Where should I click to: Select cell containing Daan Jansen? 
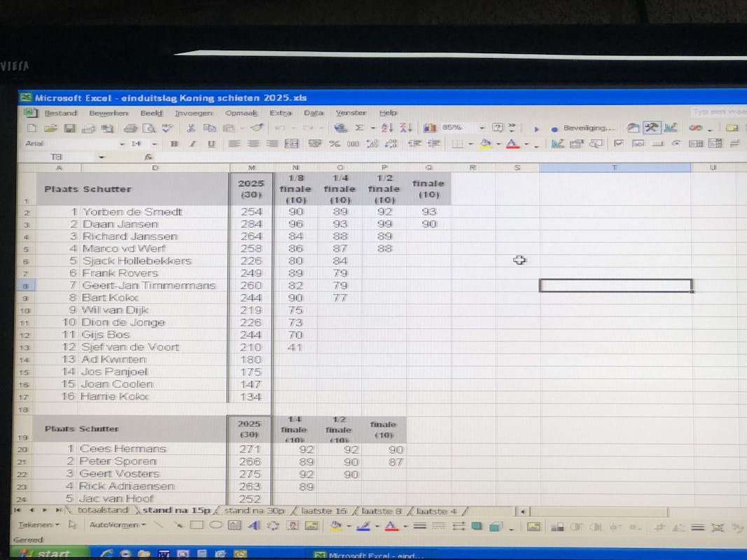(x=120, y=224)
